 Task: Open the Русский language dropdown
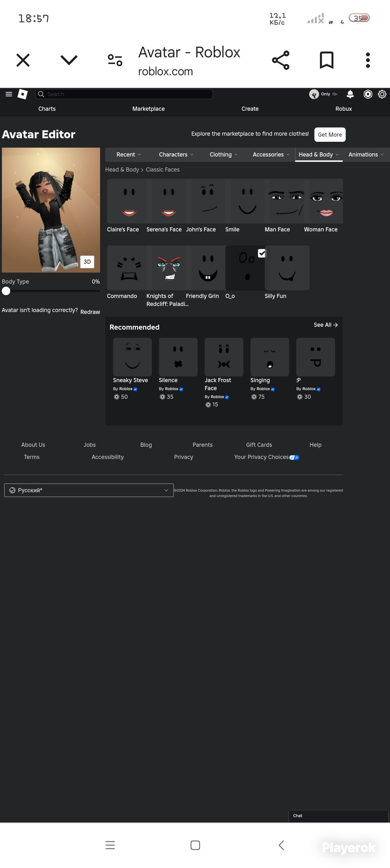[89, 490]
